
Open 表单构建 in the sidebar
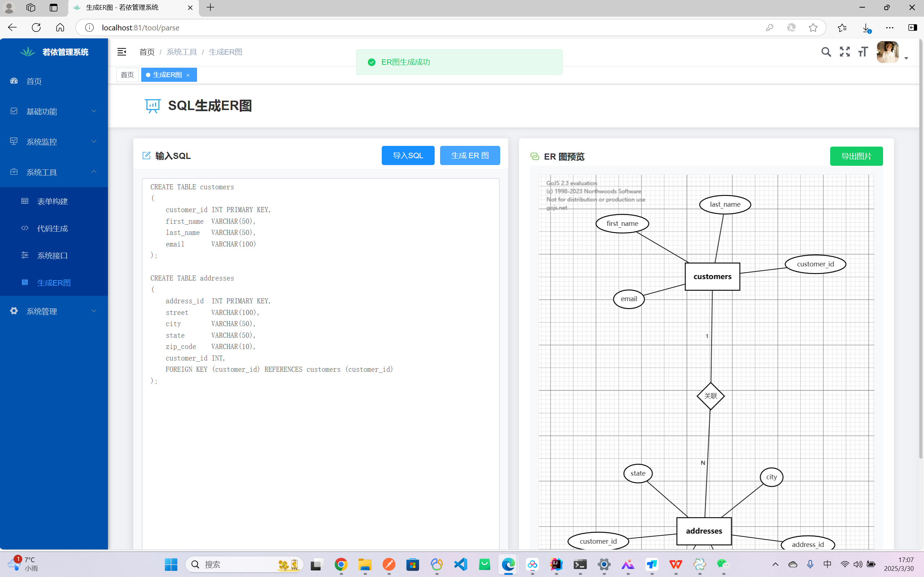[52, 202]
